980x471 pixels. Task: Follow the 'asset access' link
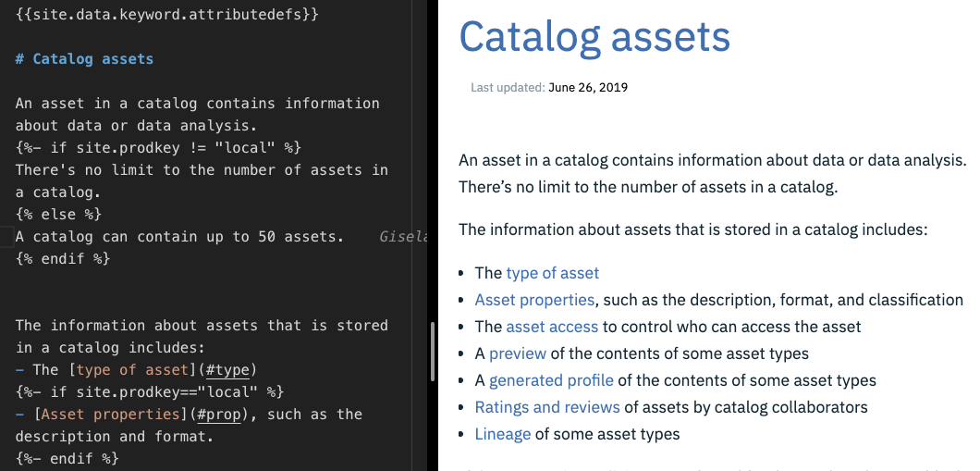pos(552,327)
